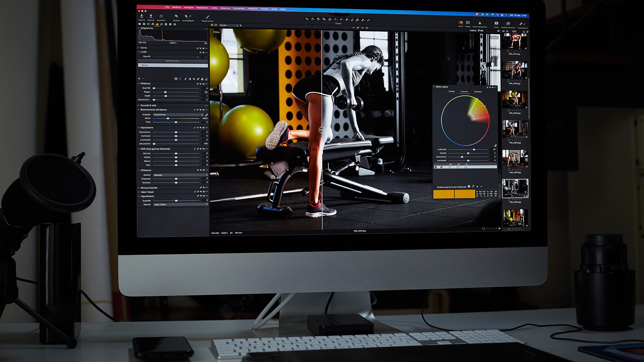Check the selected orange color range checkbox
The image size is (644, 362).
[436, 167]
